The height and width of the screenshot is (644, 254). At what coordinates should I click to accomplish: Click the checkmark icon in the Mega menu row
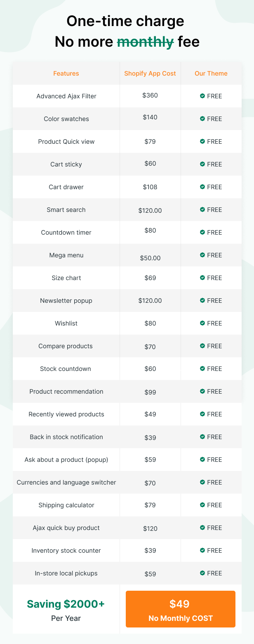click(202, 255)
